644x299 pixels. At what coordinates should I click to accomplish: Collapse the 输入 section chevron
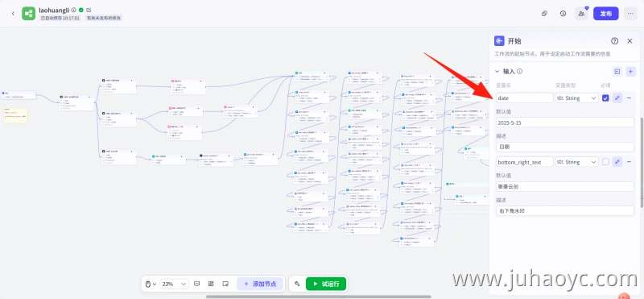(497, 71)
